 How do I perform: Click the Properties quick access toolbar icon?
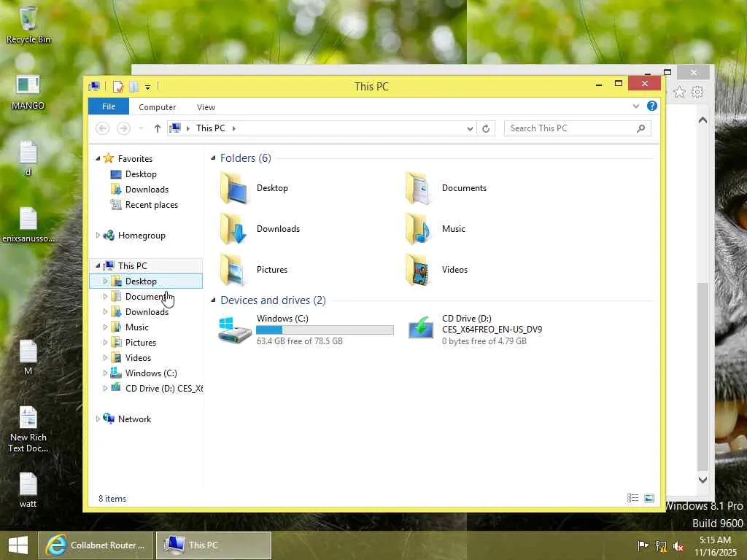click(x=117, y=87)
